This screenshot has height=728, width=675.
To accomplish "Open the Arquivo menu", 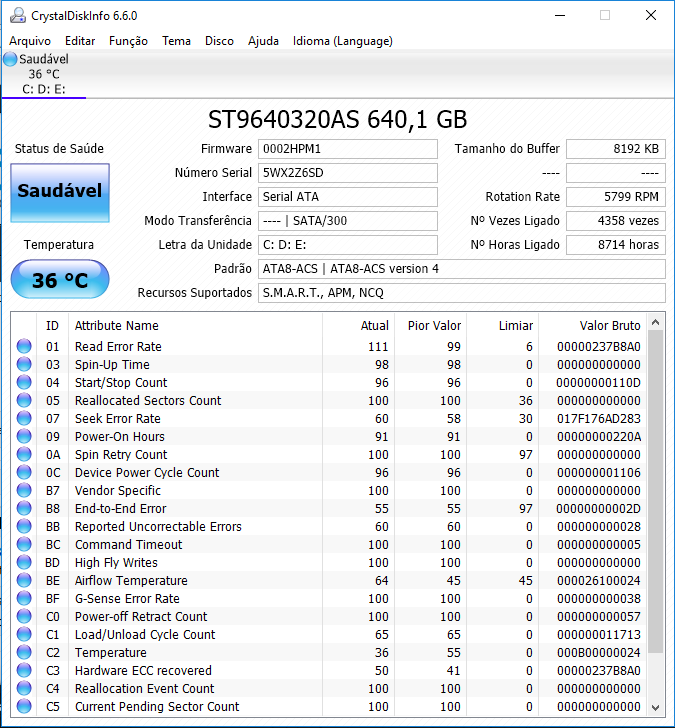I will (30, 41).
